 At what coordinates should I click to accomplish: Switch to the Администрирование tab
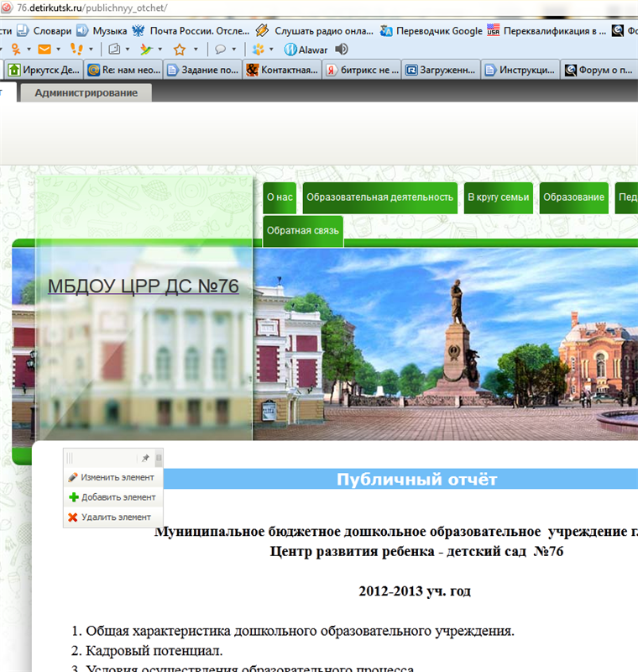(x=86, y=92)
